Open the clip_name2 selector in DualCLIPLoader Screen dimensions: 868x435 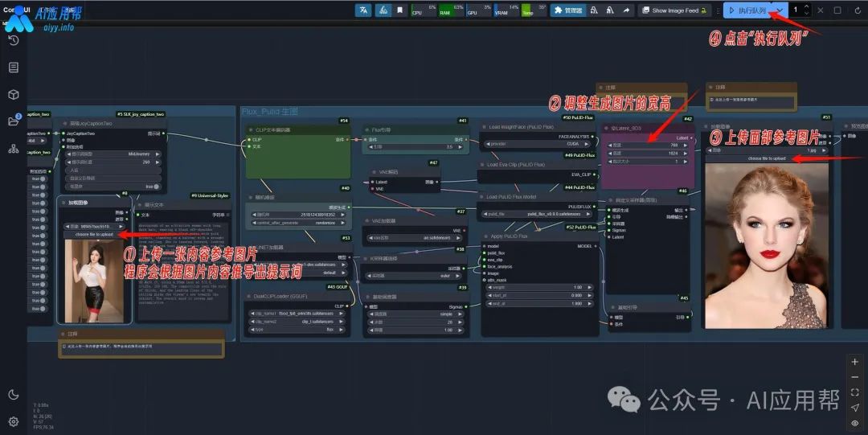(x=298, y=322)
